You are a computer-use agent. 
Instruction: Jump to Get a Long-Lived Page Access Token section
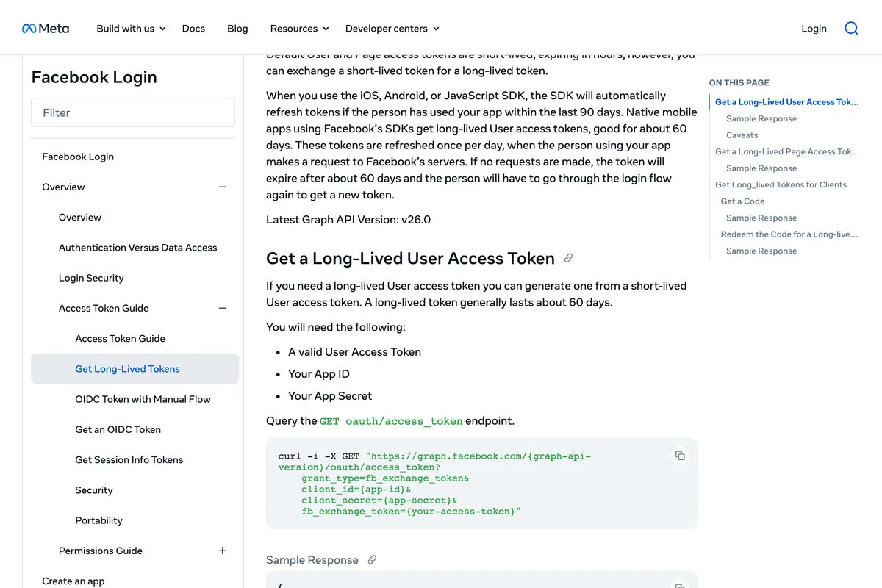pos(786,151)
